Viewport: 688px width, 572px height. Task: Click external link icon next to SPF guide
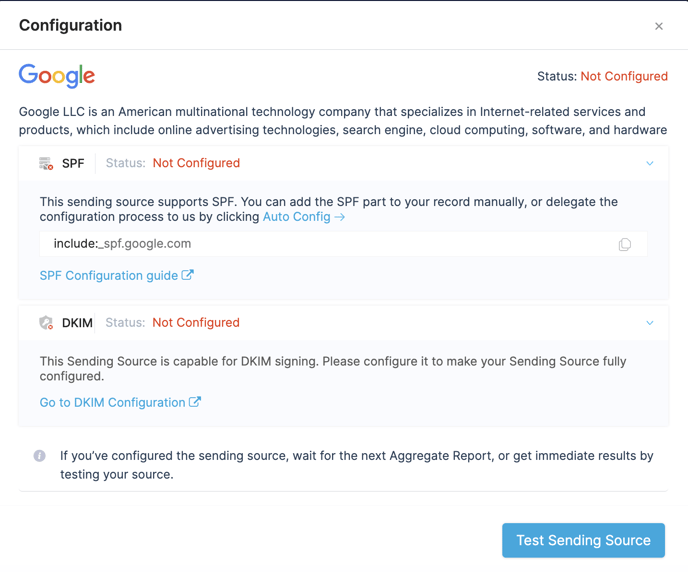tap(188, 275)
